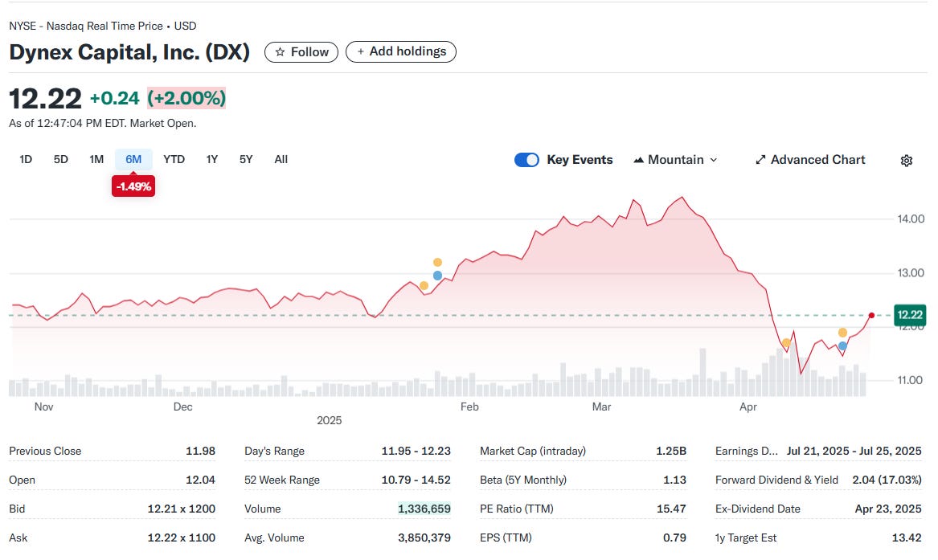Click the Beta (5Y Monthly) value 1.13
Viewport: 938px width, 560px height.
click(x=675, y=480)
